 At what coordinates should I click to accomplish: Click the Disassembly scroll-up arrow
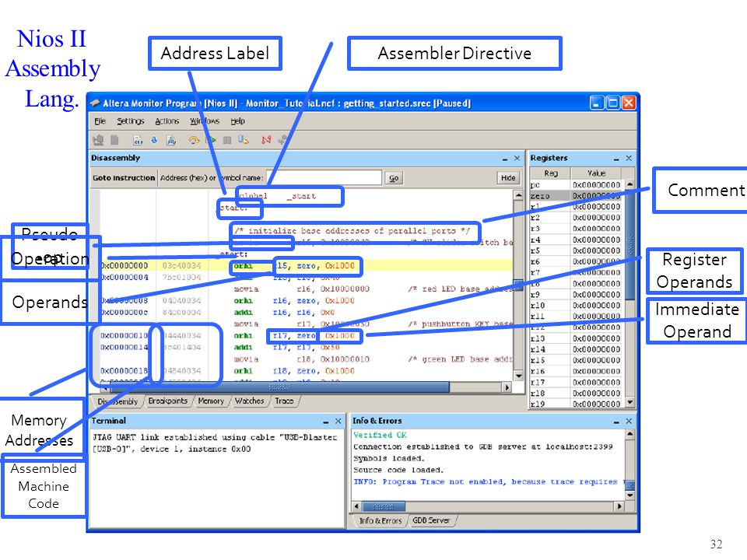[518, 195]
